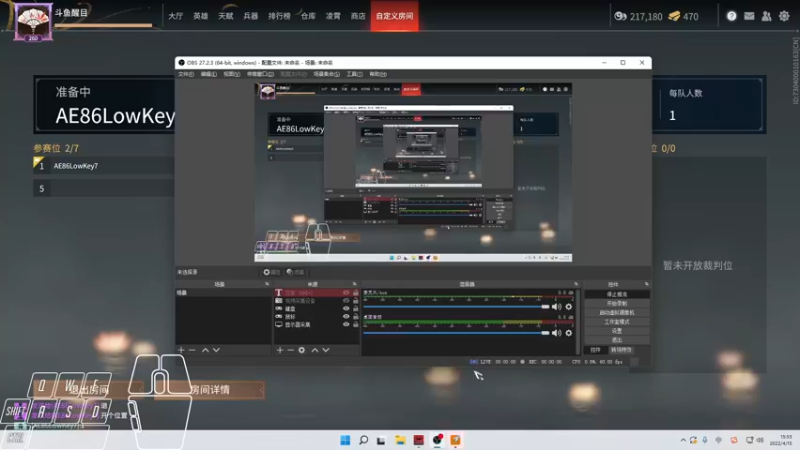Open OBS 设置 button in controls
800x450 pixels.
(617, 331)
